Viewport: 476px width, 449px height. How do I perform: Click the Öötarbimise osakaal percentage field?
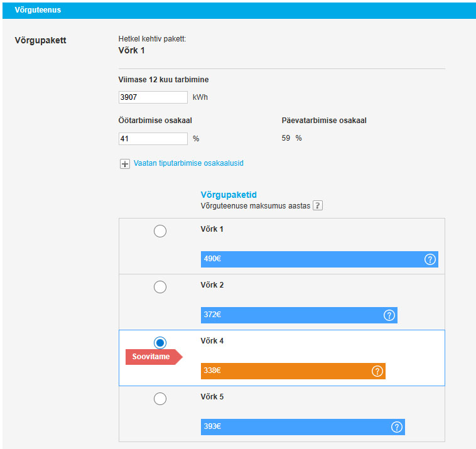(x=153, y=139)
